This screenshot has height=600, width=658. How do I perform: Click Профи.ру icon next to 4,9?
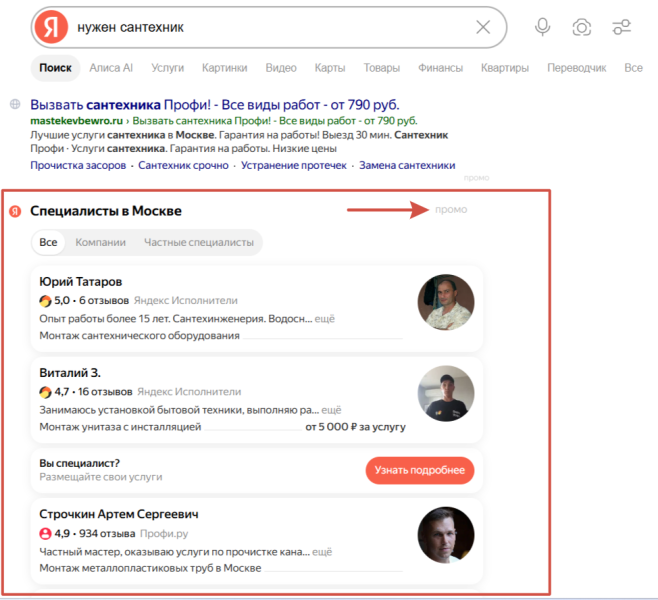(x=45, y=534)
